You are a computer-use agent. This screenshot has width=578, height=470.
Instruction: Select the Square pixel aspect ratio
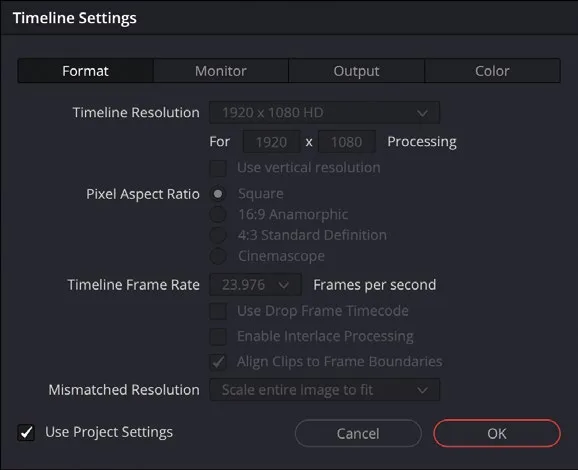coord(218,194)
